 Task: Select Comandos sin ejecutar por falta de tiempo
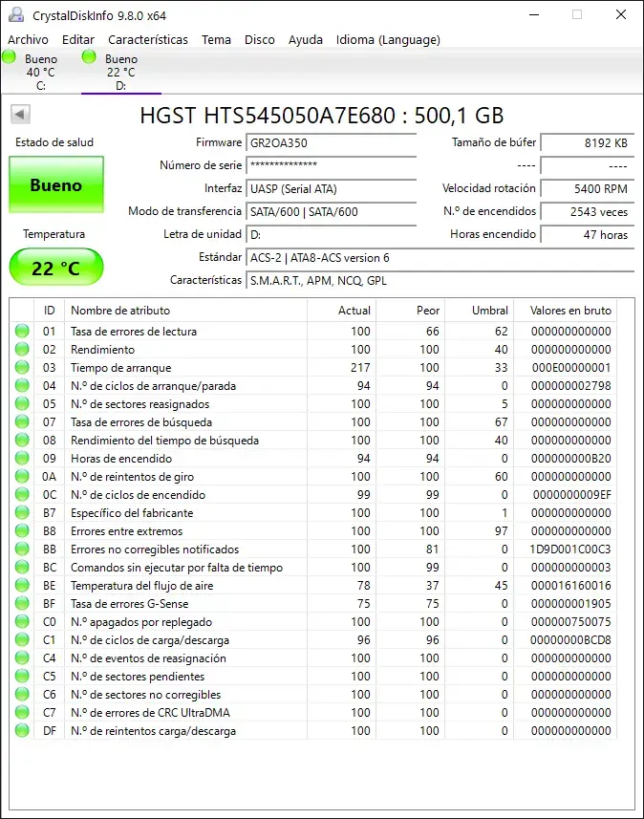[x=177, y=568]
